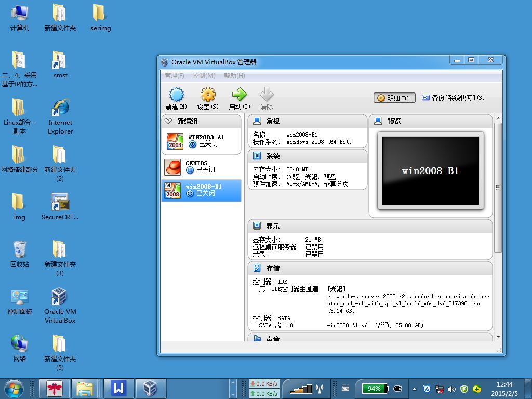
Task: Click the 声音 section header title
Action: [x=273, y=338]
